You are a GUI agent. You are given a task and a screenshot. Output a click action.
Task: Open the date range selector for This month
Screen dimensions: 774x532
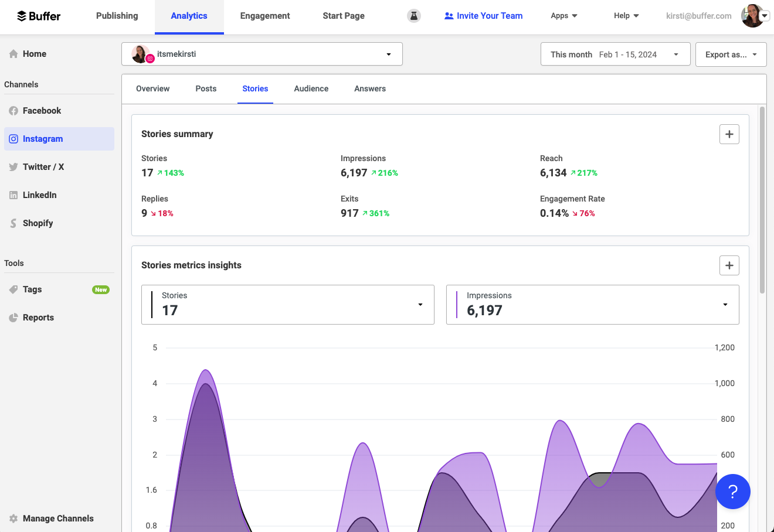pos(615,54)
